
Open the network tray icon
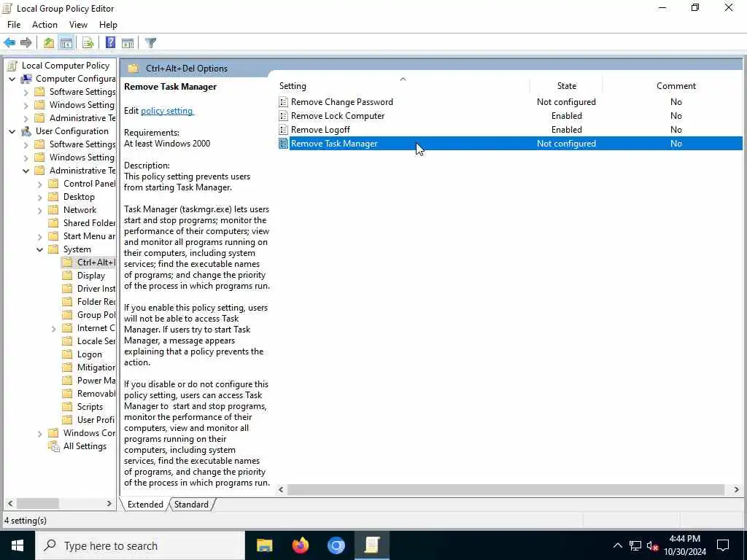coord(635,545)
